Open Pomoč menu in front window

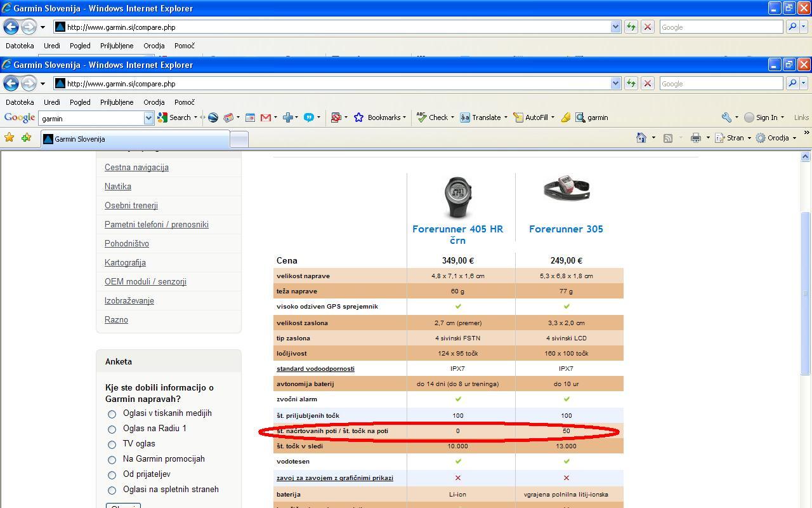coord(185,102)
